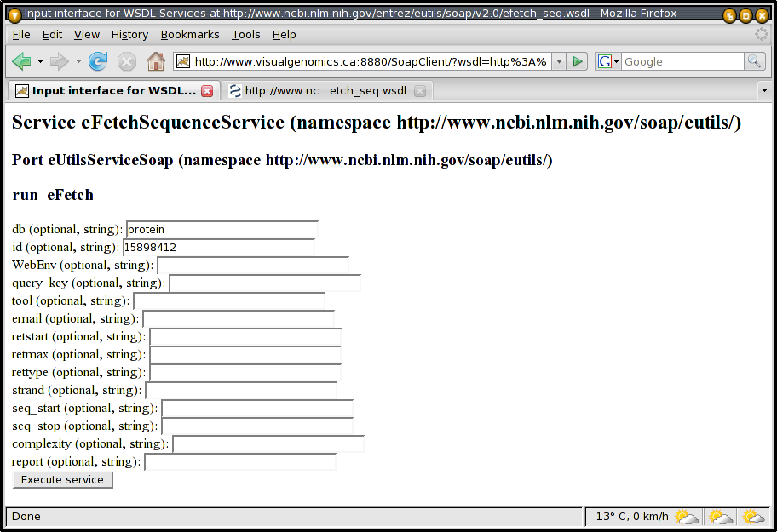This screenshot has width=777, height=532.
Task: Click the green Back arrow button
Action: click(21, 61)
